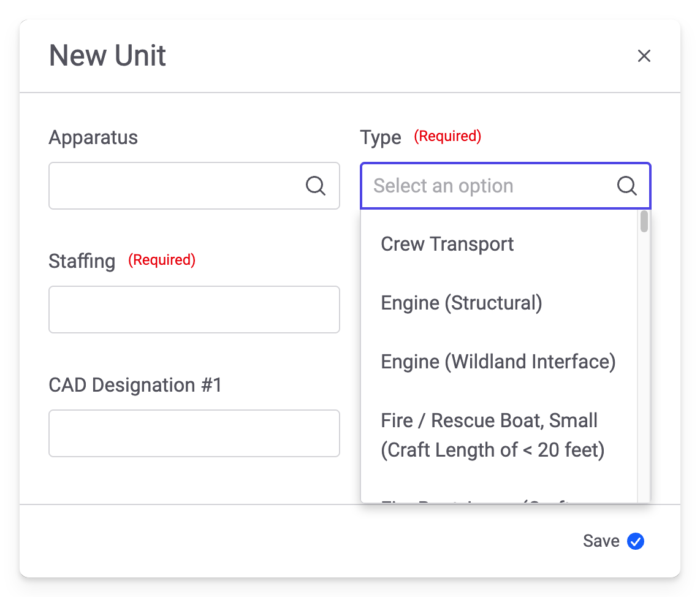Click the blue Save checkmark icon

[636, 541]
